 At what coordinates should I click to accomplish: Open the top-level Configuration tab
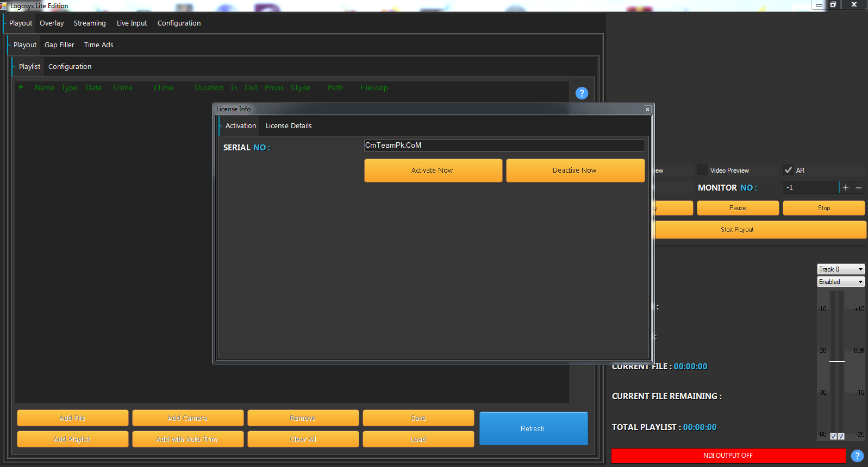[x=179, y=23]
